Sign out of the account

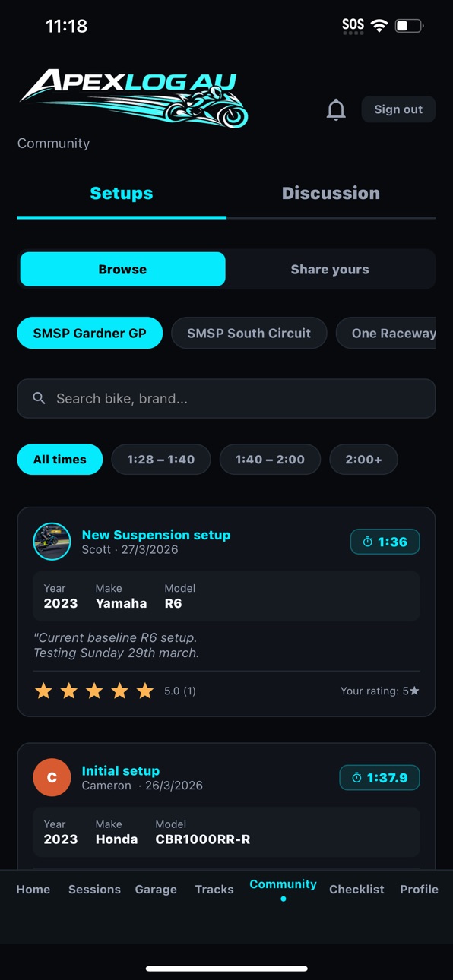[398, 109]
